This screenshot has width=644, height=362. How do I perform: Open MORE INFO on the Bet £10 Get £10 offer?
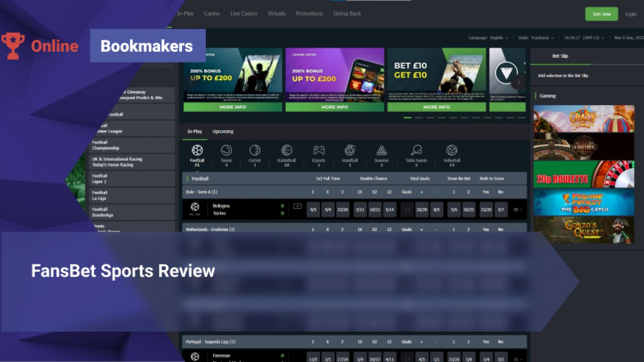[437, 107]
